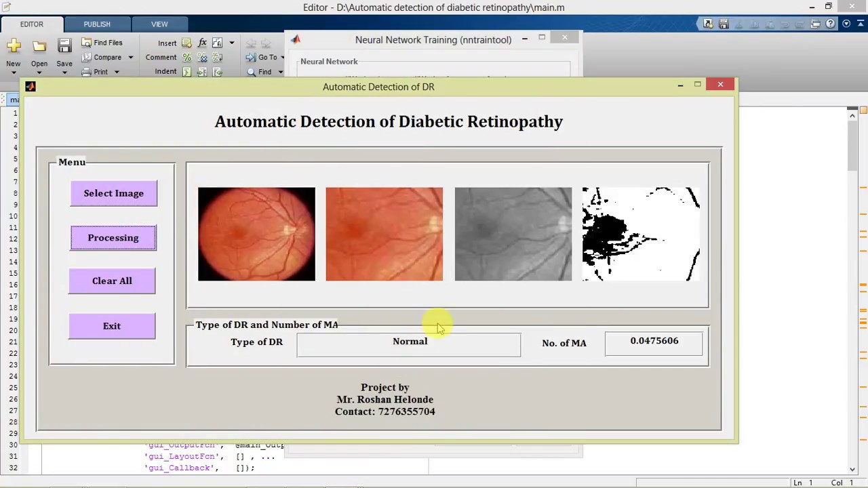Image resolution: width=868 pixels, height=488 pixels.
Task: Click the Save floppy disk icon
Action: 64,46
